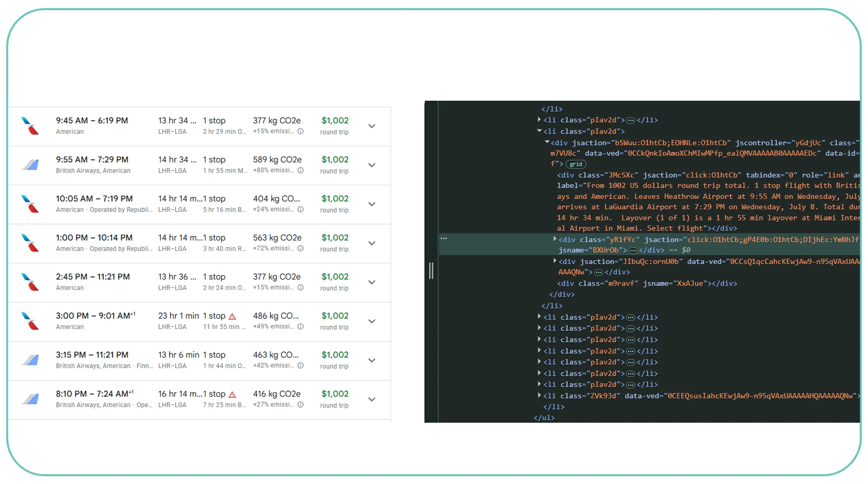The height and width of the screenshot is (484, 868).
Task: Select the JMc5Xc div line in DevTools
Action: pyautogui.click(x=708, y=175)
